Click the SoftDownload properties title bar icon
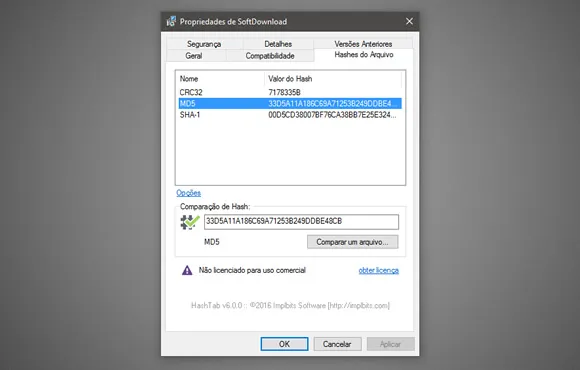Screen dimensions: 580x370 (x=171, y=21)
